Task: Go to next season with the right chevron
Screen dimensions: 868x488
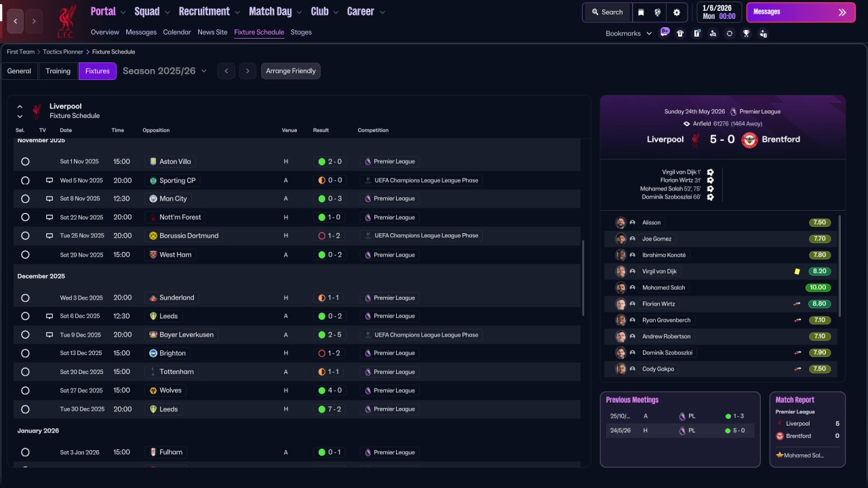Action: coord(248,71)
